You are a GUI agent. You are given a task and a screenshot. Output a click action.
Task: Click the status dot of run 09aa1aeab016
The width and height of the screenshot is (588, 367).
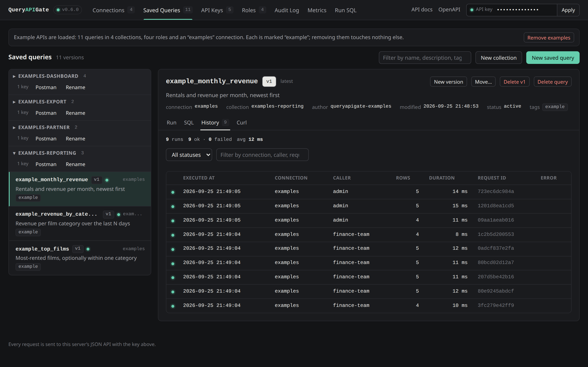(173, 221)
